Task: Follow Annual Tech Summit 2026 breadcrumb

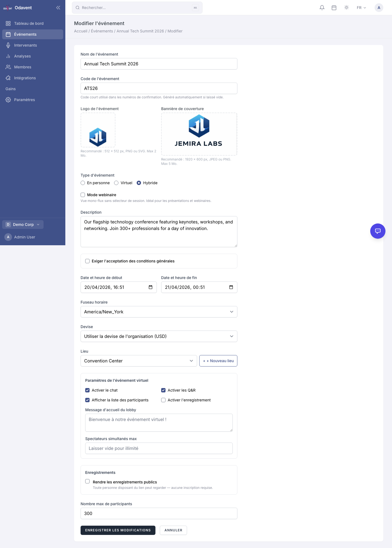Action: point(140,31)
